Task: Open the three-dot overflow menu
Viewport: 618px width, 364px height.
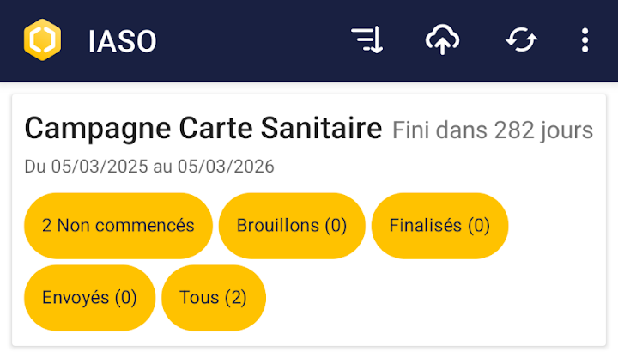Action: 585,40
